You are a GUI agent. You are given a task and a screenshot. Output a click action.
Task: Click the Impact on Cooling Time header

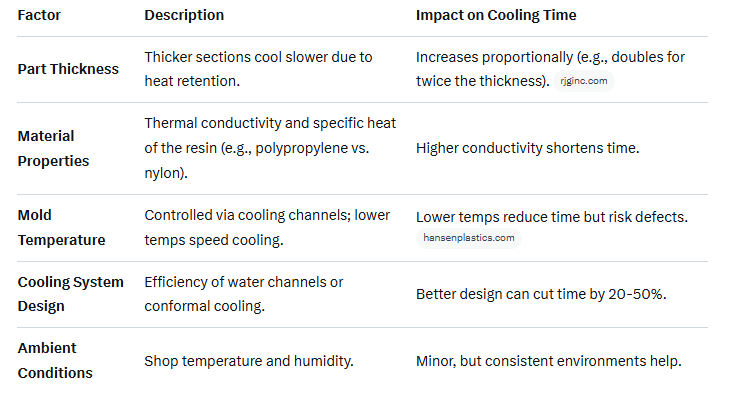(496, 15)
